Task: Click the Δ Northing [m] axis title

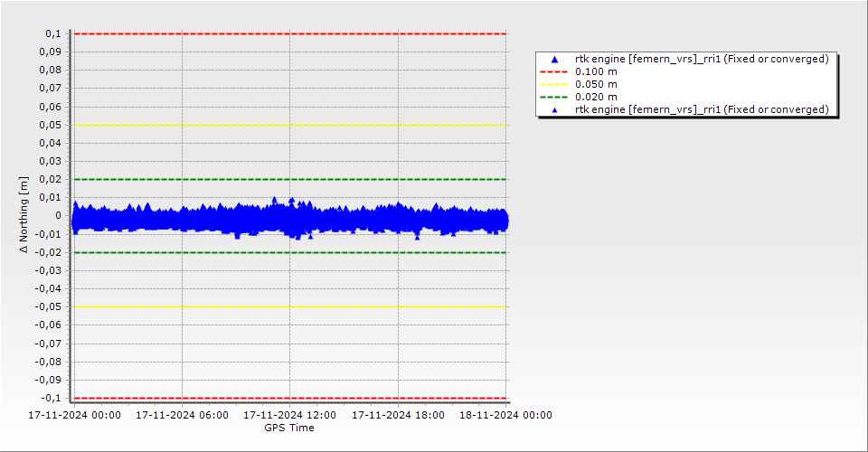Action: 24,215
